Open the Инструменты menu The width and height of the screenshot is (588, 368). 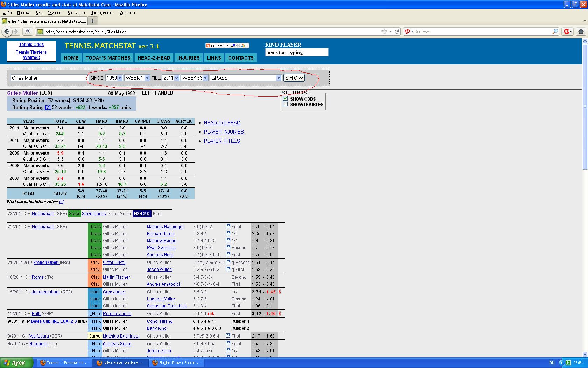pyautogui.click(x=102, y=13)
